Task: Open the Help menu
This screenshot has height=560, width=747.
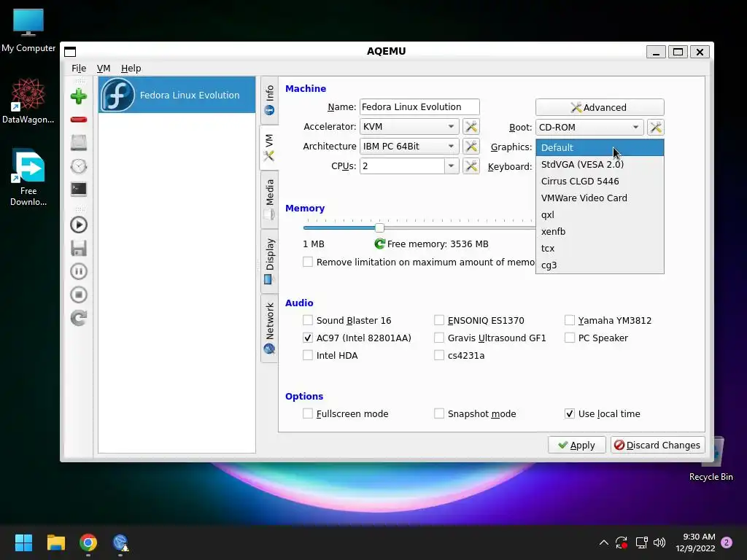Action: [131, 68]
